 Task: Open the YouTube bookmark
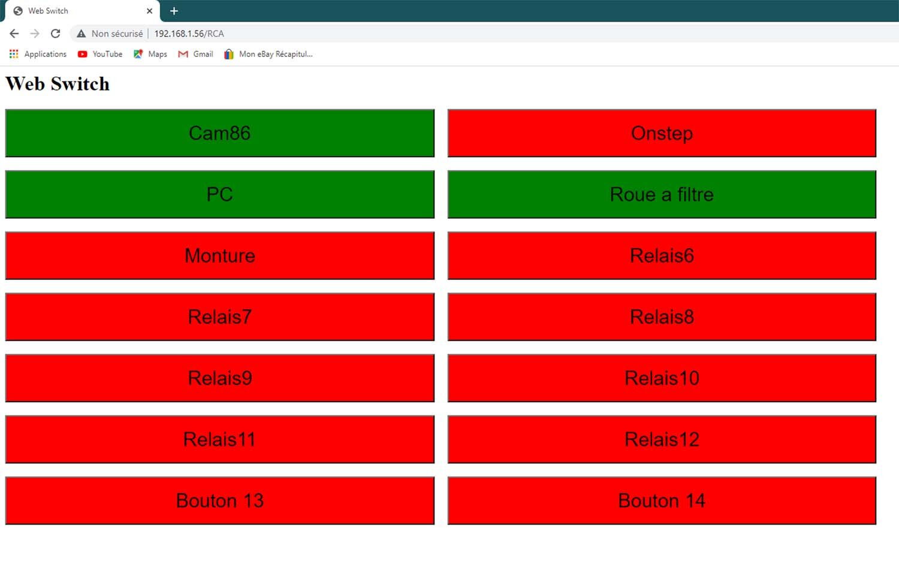pyautogui.click(x=100, y=54)
